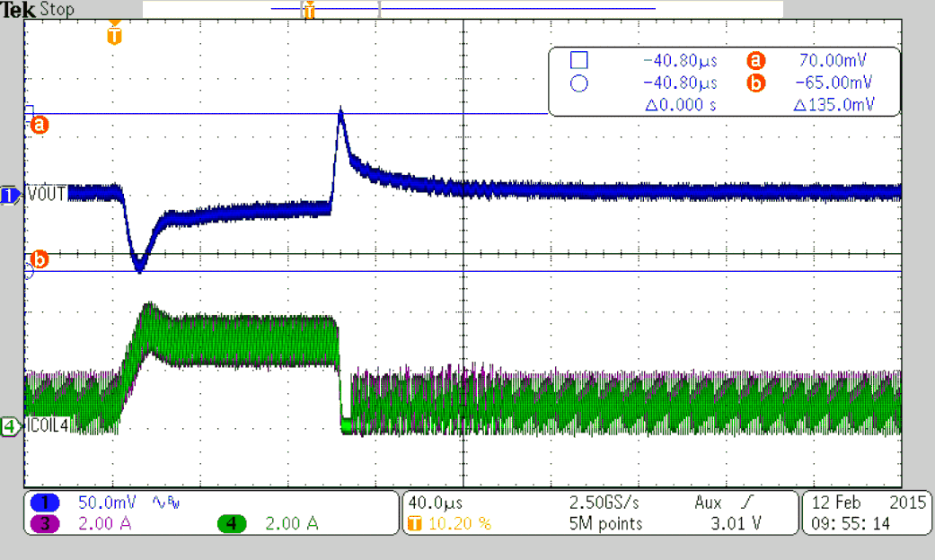Click the green channel 4 badge in status bar

tap(232, 523)
